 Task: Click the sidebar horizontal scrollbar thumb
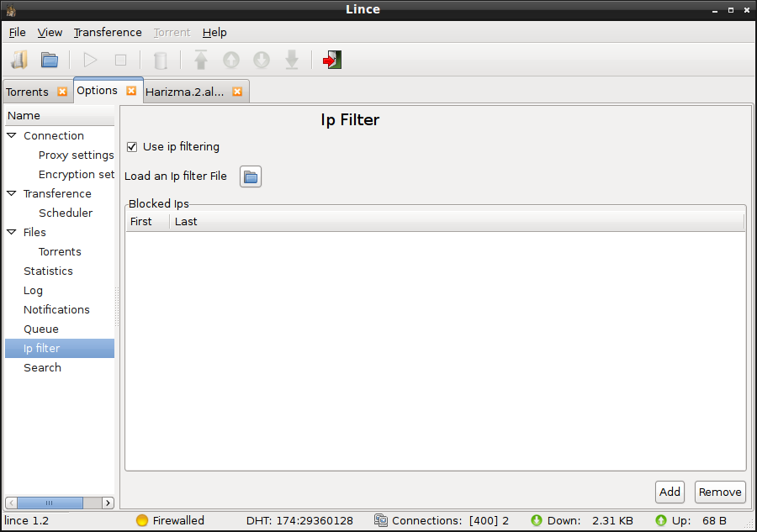click(50, 503)
